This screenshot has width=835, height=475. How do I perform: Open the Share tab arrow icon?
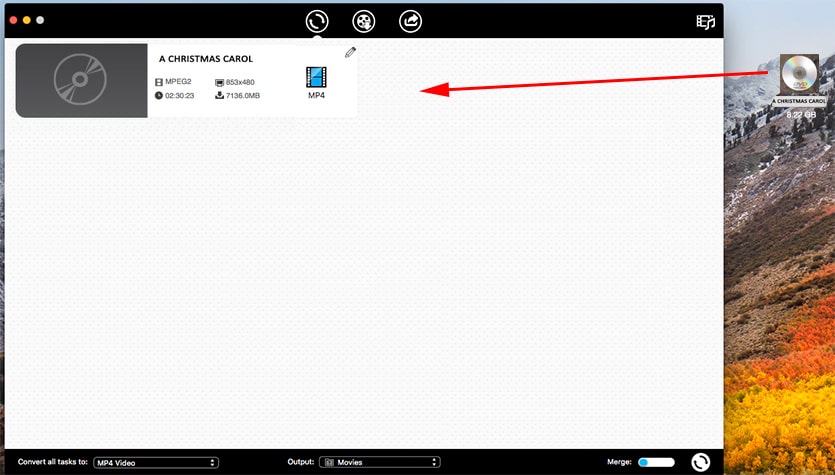(411, 22)
